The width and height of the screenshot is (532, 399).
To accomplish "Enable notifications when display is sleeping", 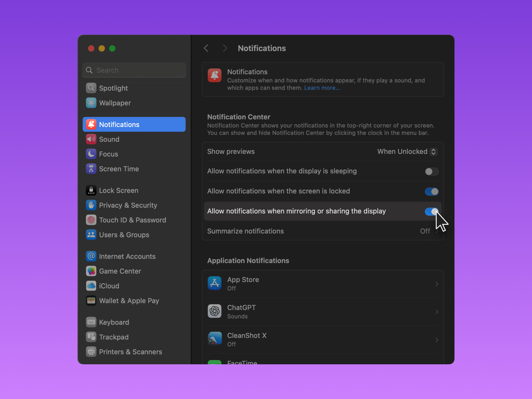I will click(x=431, y=171).
